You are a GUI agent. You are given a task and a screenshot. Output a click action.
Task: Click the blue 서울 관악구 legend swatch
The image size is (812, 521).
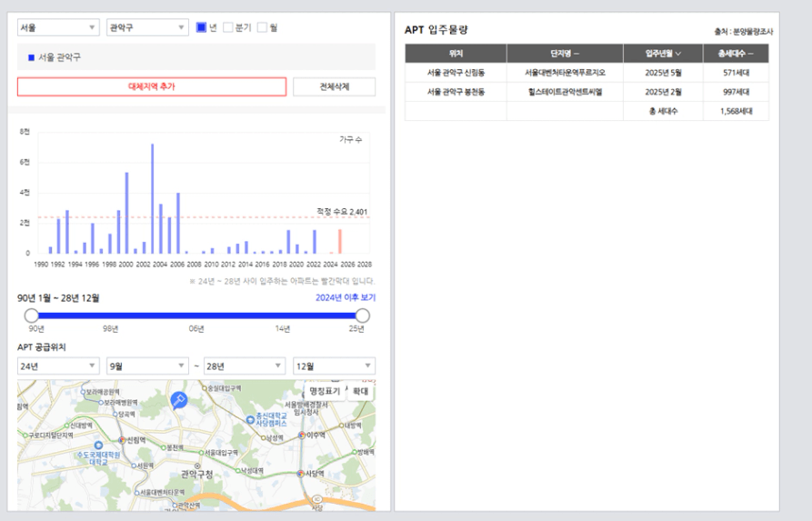[x=31, y=57]
